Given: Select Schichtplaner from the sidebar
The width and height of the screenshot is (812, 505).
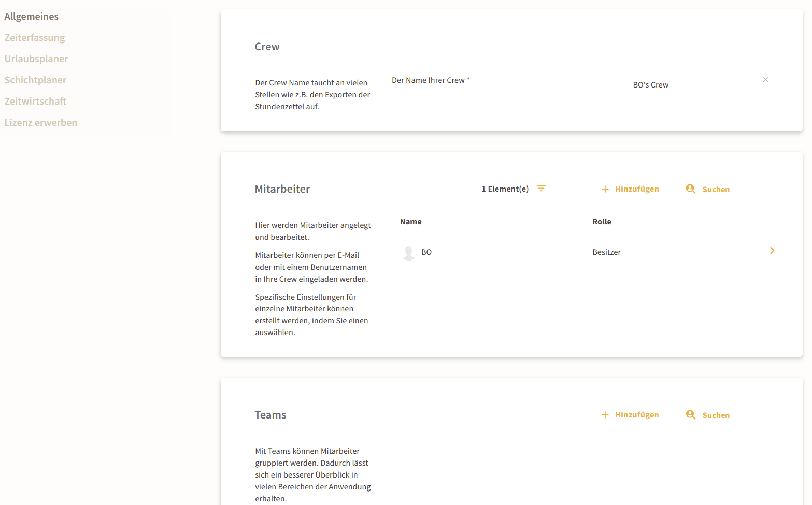Looking at the screenshot, I should 36,80.
